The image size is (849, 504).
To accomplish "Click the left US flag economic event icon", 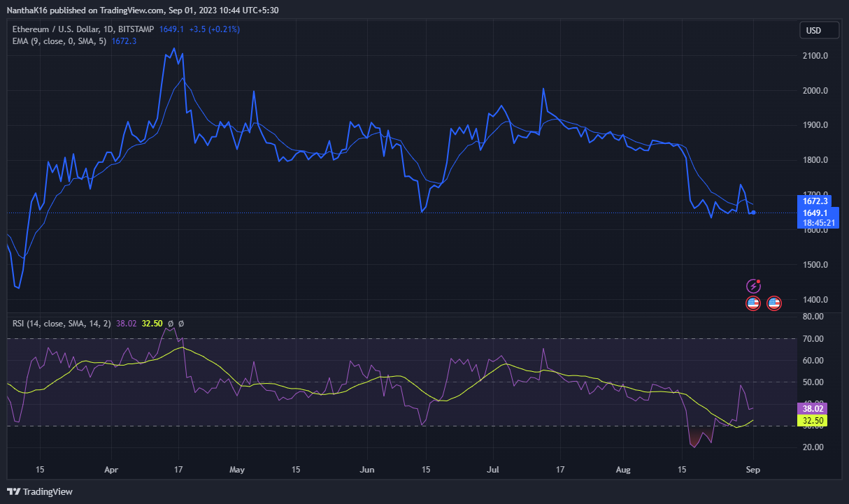I will [x=753, y=303].
